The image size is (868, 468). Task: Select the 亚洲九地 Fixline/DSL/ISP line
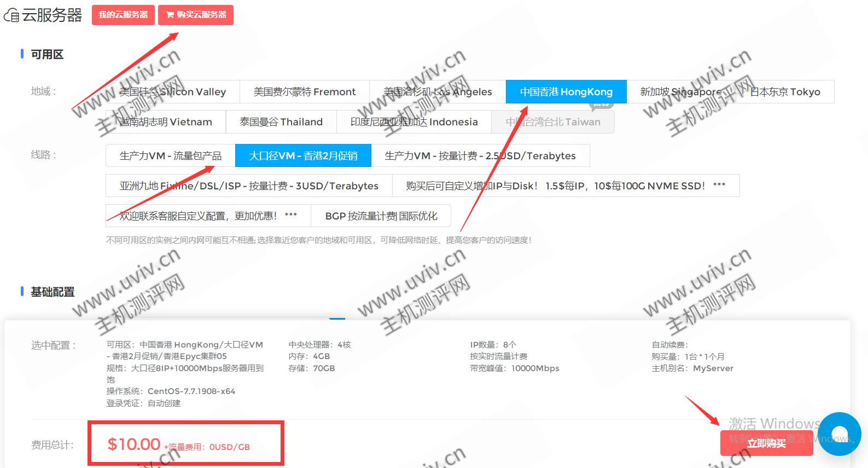tap(249, 186)
